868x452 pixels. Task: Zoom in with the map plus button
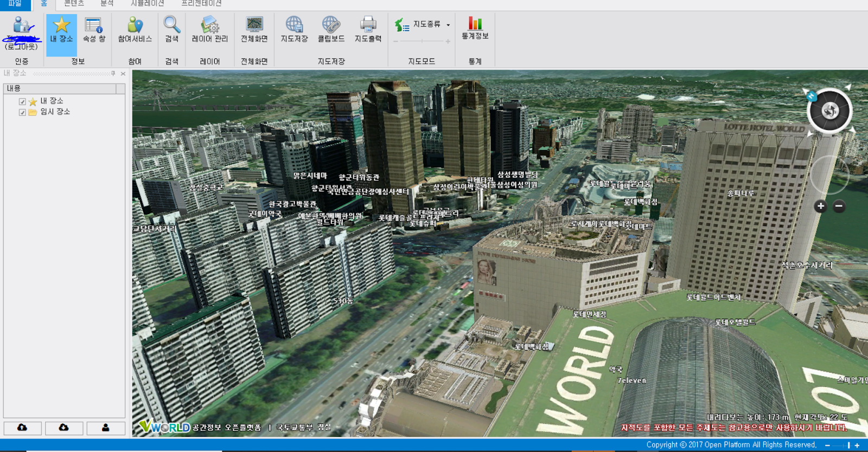pyautogui.click(x=821, y=206)
